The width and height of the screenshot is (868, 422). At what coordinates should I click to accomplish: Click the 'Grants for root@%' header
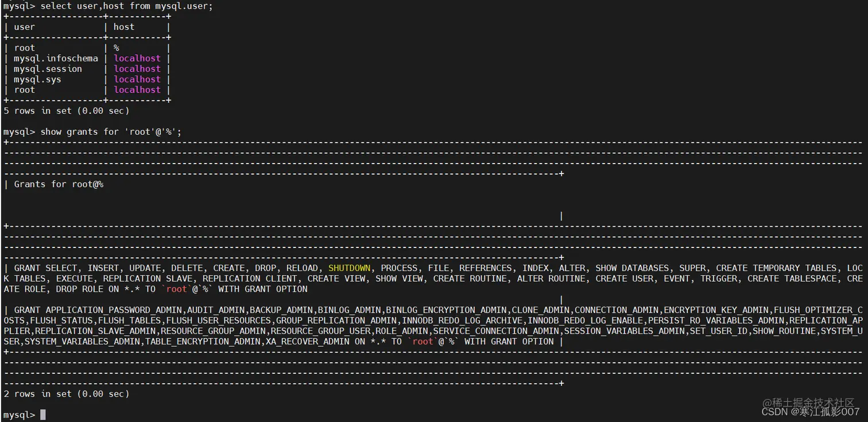59,184
